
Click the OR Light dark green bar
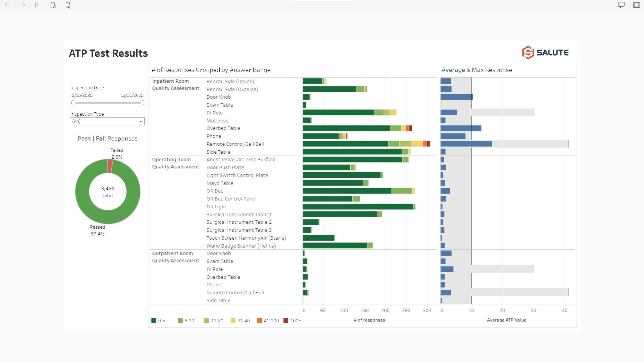click(357, 207)
